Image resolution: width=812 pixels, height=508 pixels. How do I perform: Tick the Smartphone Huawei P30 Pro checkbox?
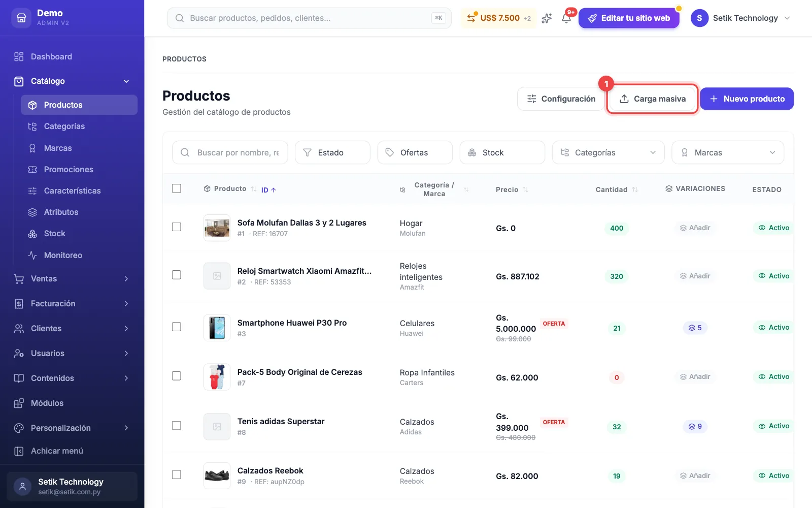[177, 327]
